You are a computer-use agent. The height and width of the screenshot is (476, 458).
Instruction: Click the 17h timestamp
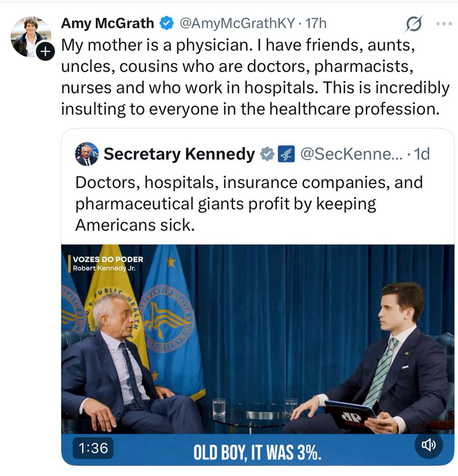(316, 23)
